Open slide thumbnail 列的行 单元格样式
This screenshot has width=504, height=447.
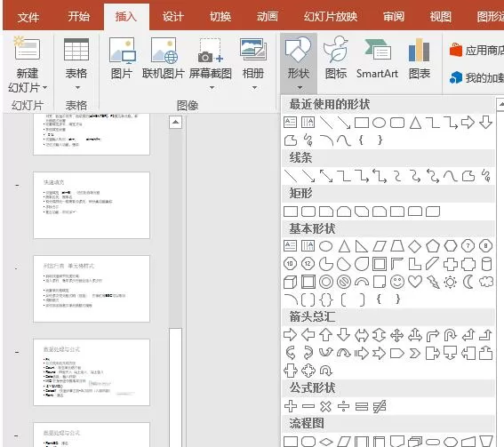pyautogui.click(x=92, y=289)
